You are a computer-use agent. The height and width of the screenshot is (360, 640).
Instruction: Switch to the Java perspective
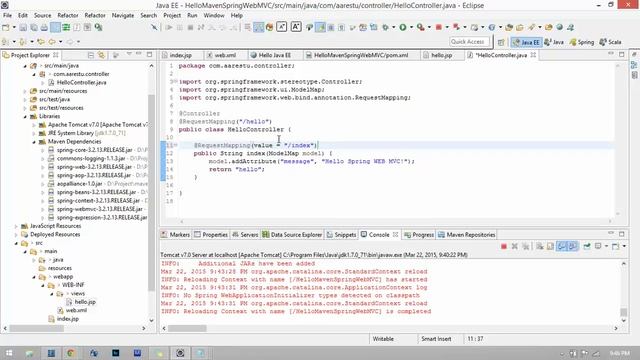click(x=554, y=42)
